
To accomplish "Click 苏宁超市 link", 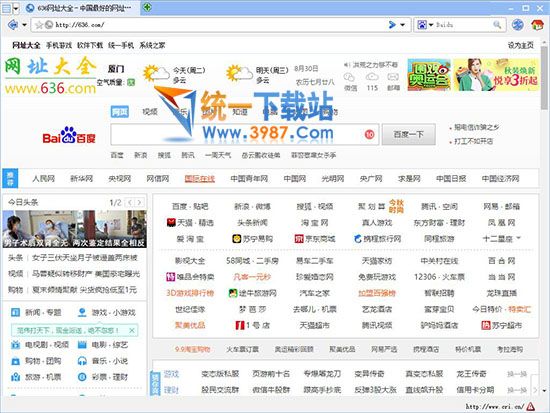I will [x=502, y=325].
